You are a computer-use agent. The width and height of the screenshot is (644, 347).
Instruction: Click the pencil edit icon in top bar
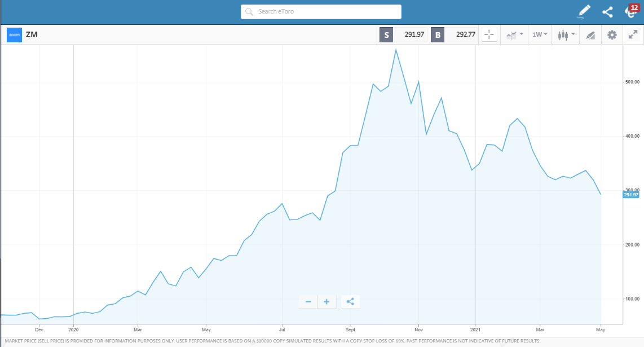584,11
